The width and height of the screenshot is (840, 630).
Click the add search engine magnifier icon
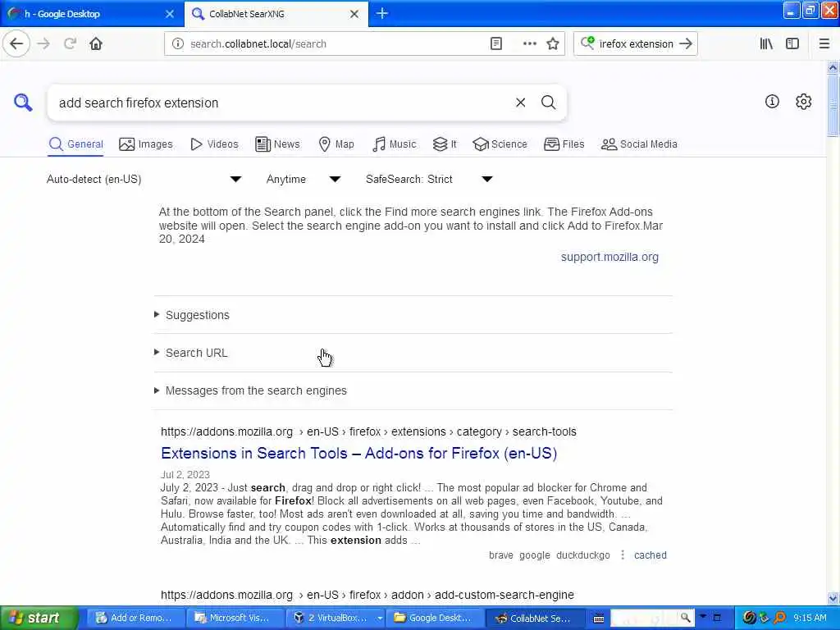[x=587, y=43]
